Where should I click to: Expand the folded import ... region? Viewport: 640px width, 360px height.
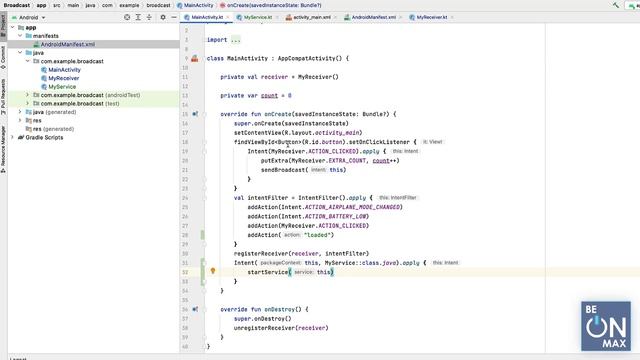[x=236, y=40]
